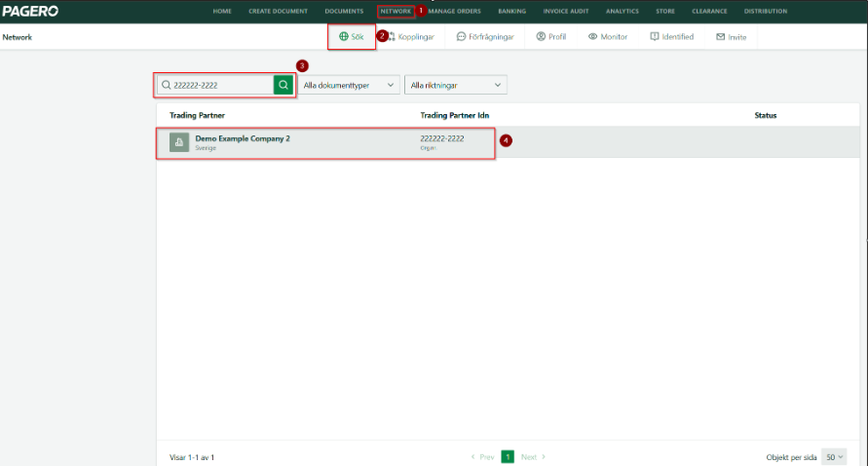This screenshot has width=868, height=466.
Task: Open the Monitor tab with eye icon
Action: tap(608, 36)
